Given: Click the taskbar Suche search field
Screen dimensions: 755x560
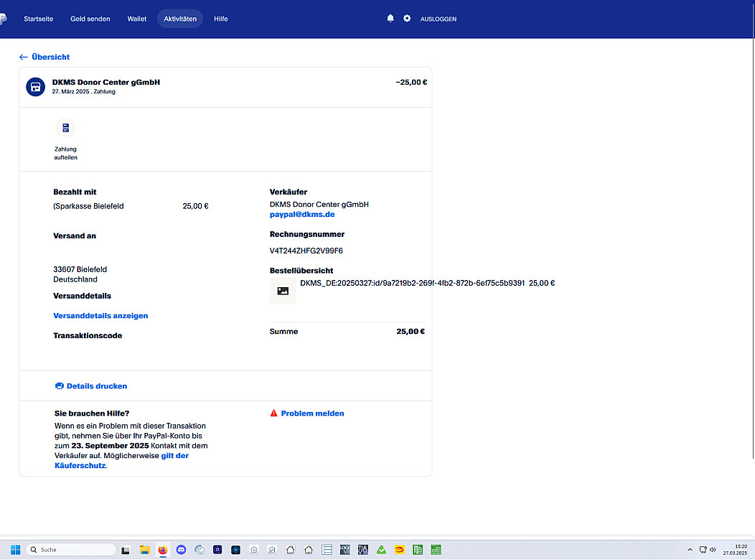Looking at the screenshot, I should 71,550.
